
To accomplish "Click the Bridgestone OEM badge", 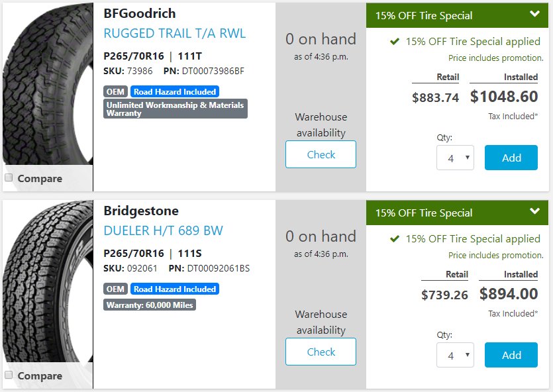I will tap(115, 289).
